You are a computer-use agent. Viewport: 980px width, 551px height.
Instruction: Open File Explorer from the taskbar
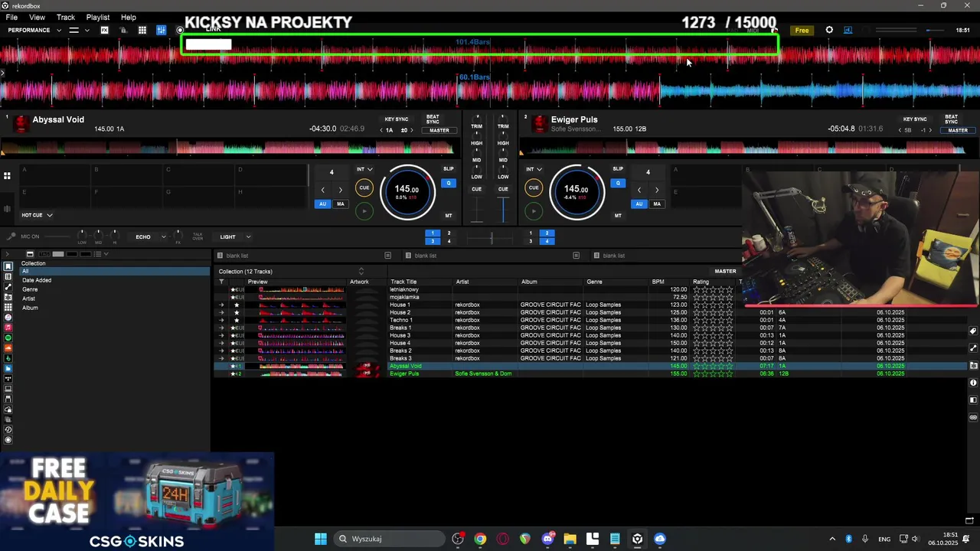(x=570, y=539)
